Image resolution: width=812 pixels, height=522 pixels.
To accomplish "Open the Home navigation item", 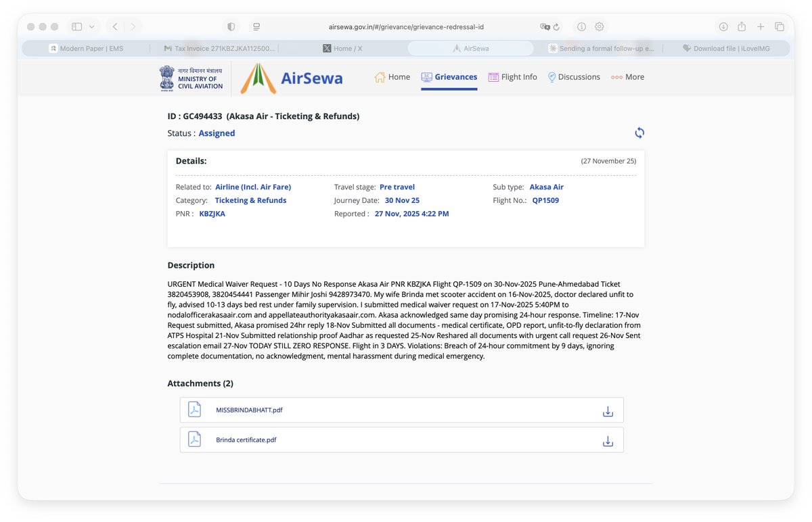I will point(392,77).
